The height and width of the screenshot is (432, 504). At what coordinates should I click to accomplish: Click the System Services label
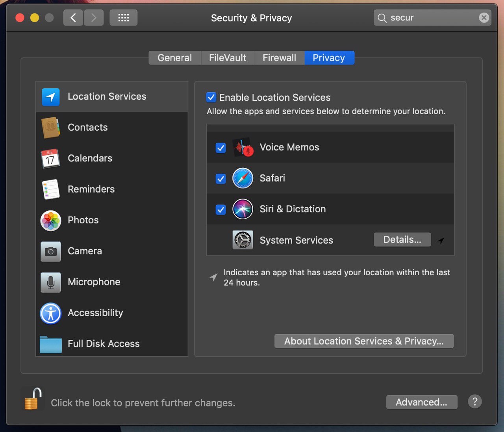click(x=296, y=240)
